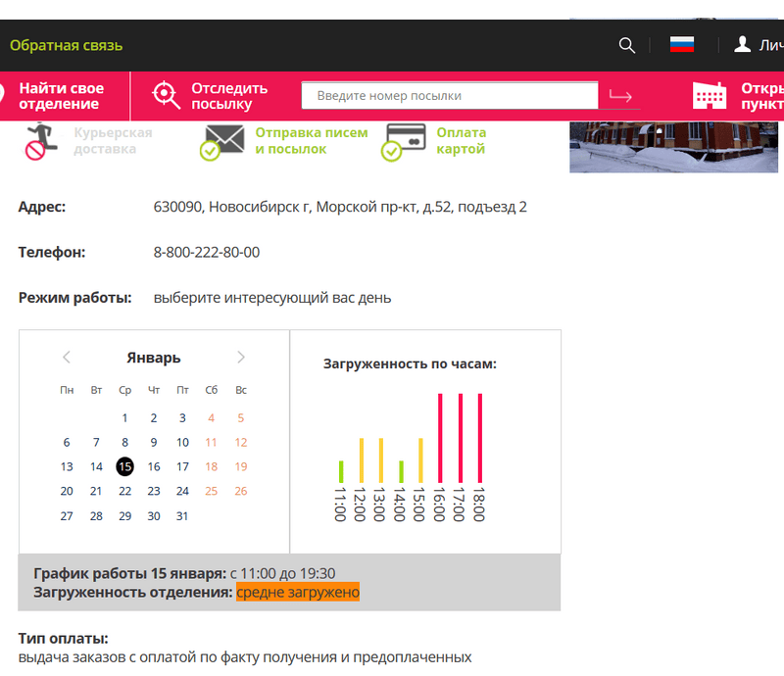Screen dimensions: 784x676
Task: Pick January 22 date
Action: (124, 492)
